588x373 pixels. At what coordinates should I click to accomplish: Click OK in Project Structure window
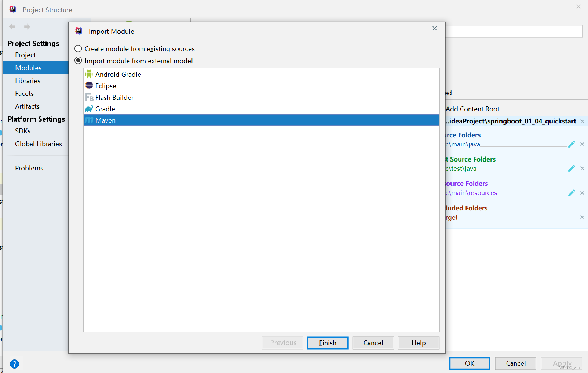[470, 363]
